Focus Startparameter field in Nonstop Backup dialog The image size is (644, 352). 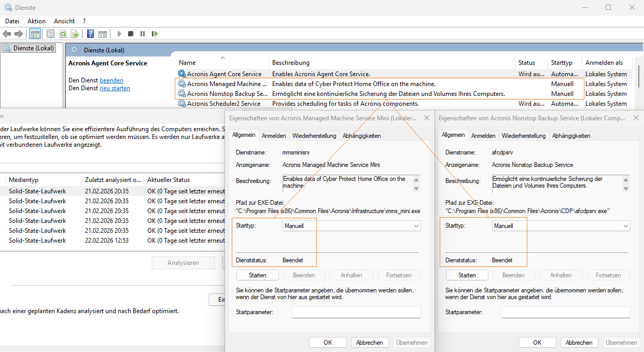coord(566,312)
